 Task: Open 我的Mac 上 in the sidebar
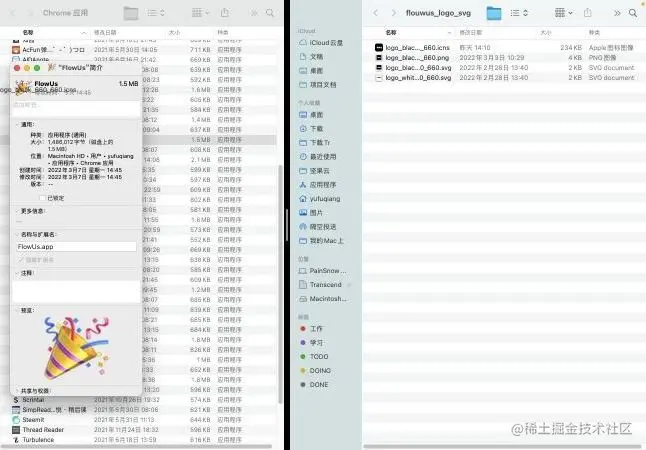pyautogui.click(x=321, y=241)
